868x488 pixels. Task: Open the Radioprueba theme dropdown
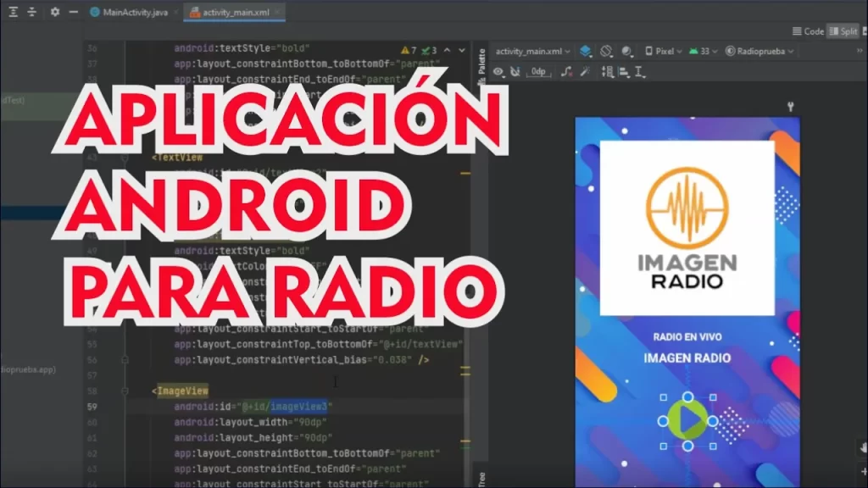point(759,51)
